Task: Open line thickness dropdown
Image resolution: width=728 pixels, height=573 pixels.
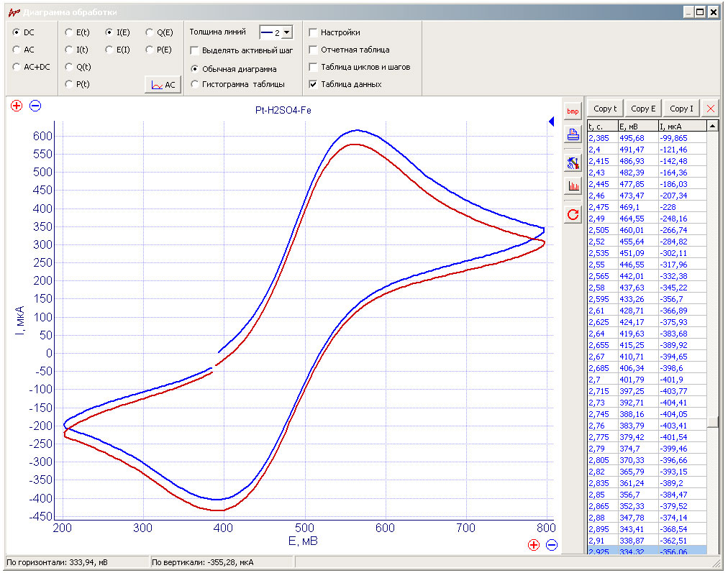Action: [x=287, y=32]
